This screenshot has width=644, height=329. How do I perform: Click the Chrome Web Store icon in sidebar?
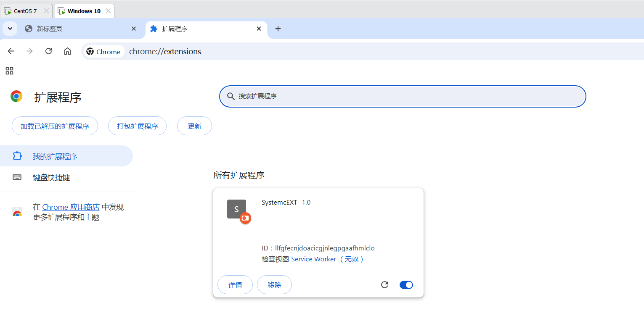pyautogui.click(x=17, y=212)
